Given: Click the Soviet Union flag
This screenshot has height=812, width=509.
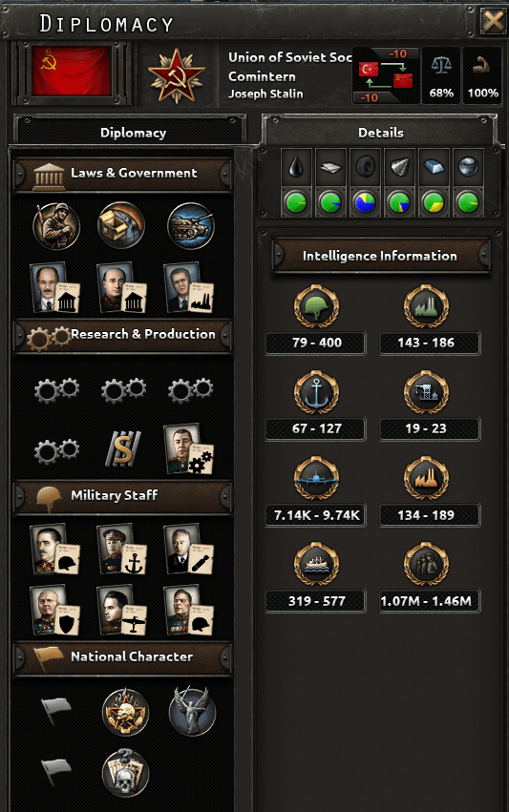Looking at the screenshot, I should point(71,71).
